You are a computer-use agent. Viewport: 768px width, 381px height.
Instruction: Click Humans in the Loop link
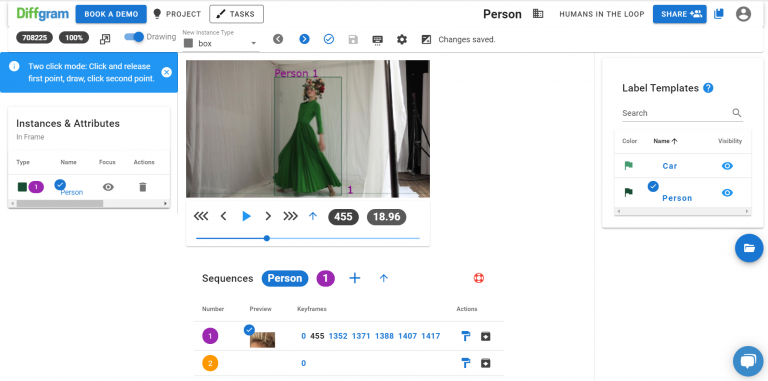[x=602, y=14]
